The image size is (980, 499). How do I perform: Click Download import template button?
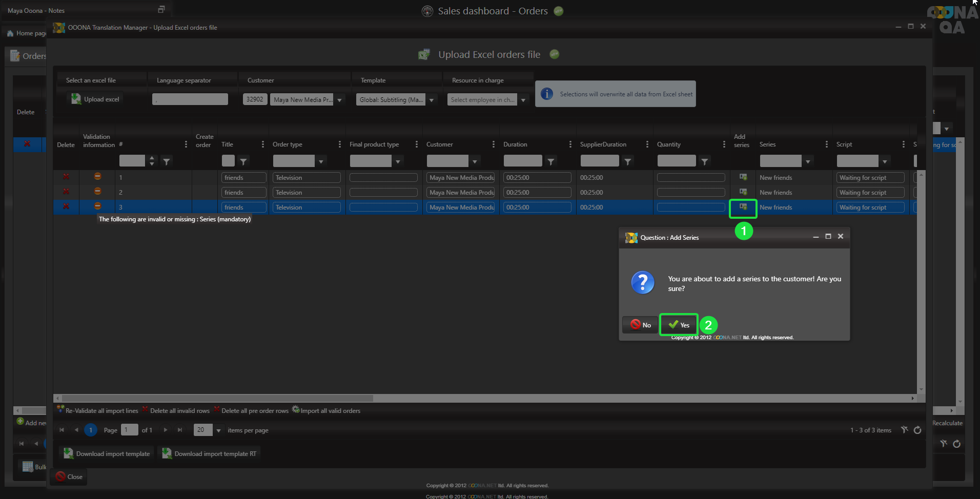pos(107,453)
